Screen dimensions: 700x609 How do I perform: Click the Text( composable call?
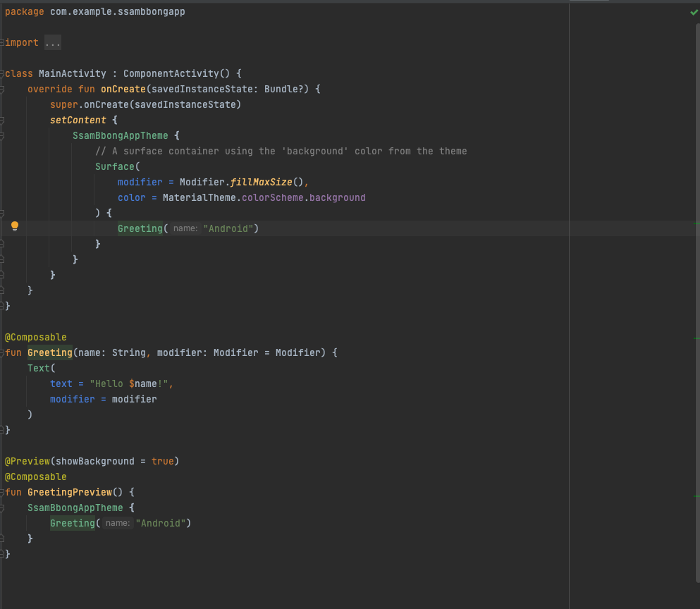[42, 369]
